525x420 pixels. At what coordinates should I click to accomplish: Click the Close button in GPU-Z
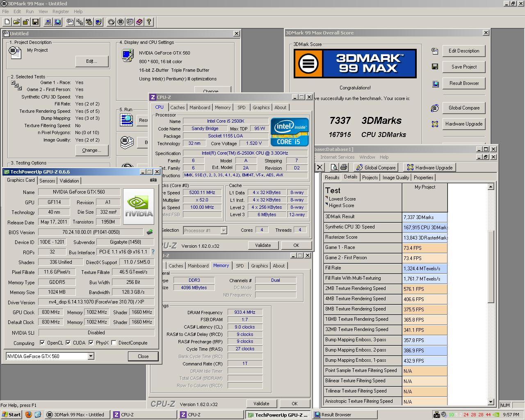(143, 356)
